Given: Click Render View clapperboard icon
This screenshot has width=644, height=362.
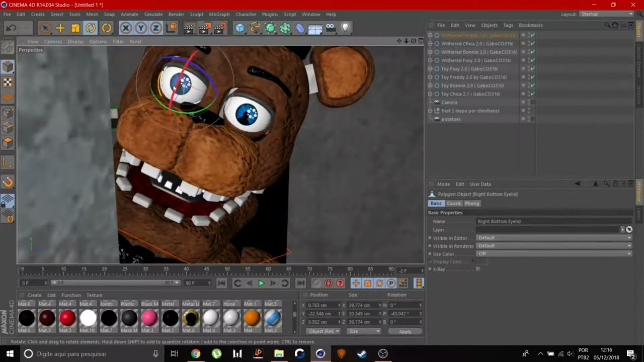Looking at the screenshot, I should (189, 28).
